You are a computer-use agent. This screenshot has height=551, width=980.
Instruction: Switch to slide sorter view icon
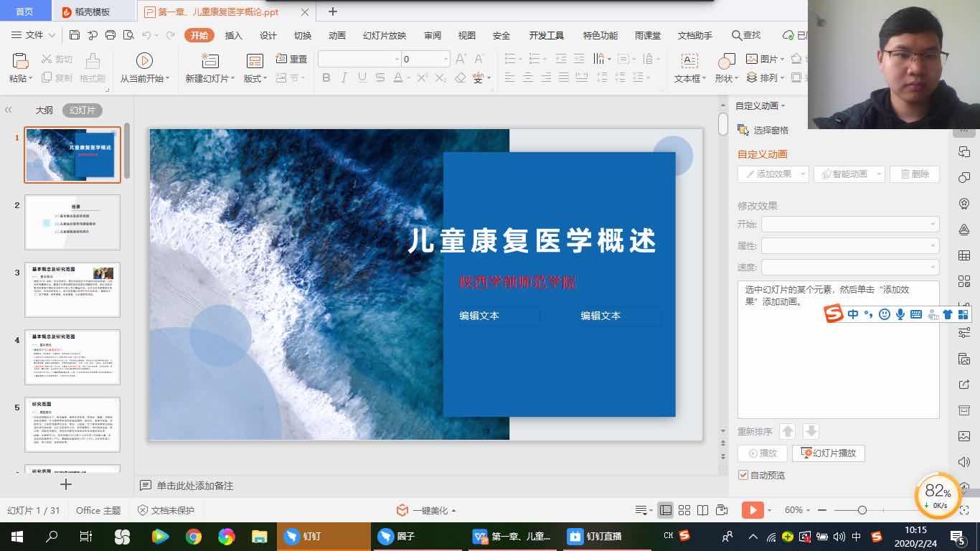pyautogui.click(x=684, y=510)
